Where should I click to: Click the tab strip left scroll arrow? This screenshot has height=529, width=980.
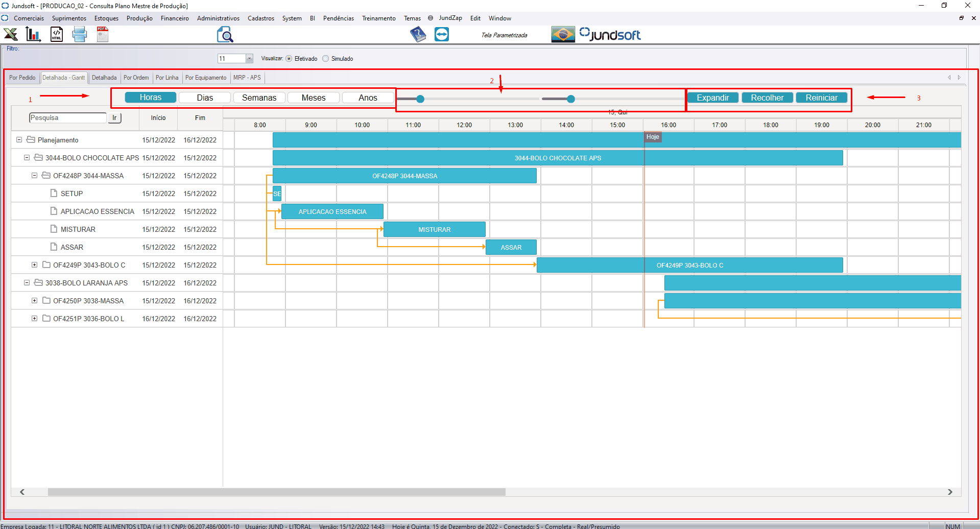coord(949,78)
